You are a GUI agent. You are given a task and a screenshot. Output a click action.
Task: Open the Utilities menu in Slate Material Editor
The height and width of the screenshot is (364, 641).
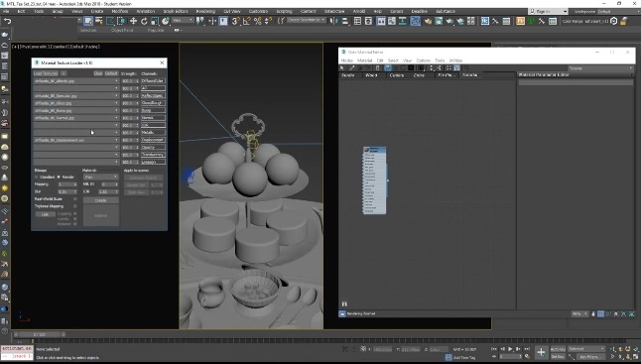[455, 61]
